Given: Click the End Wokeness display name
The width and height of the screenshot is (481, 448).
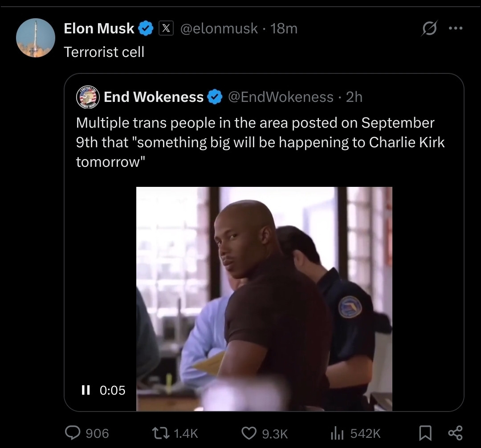Looking at the screenshot, I should tap(153, 97).
